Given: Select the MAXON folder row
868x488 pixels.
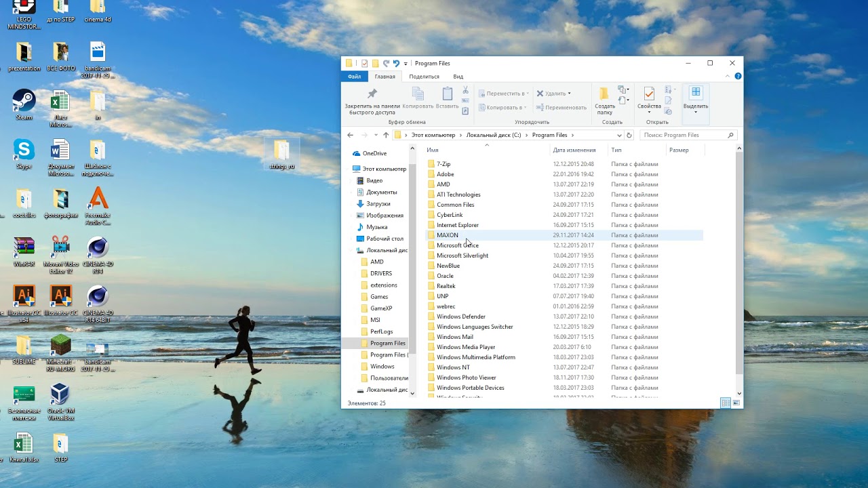Looking at the screenshot, I should coord(564,235).
